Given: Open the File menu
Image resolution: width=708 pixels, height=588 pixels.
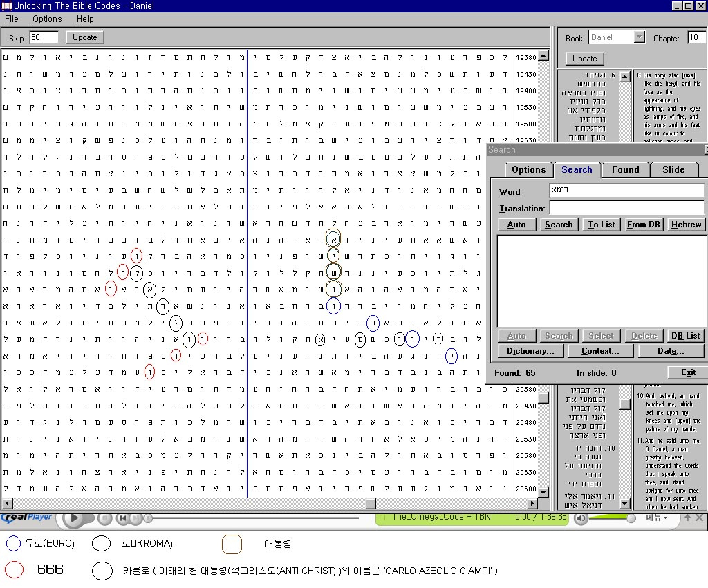Looking at the screenshot, I should pos(11,19).
